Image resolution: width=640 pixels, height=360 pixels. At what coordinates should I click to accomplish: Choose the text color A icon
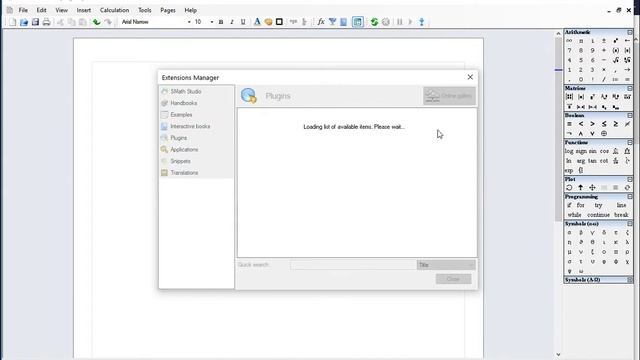point(257,22)
